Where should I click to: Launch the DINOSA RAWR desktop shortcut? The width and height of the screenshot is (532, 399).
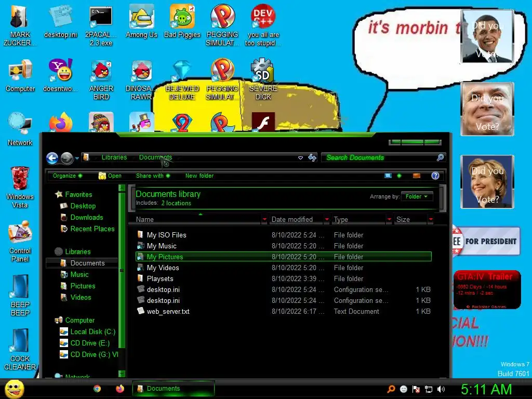click(x=141, y=79)
